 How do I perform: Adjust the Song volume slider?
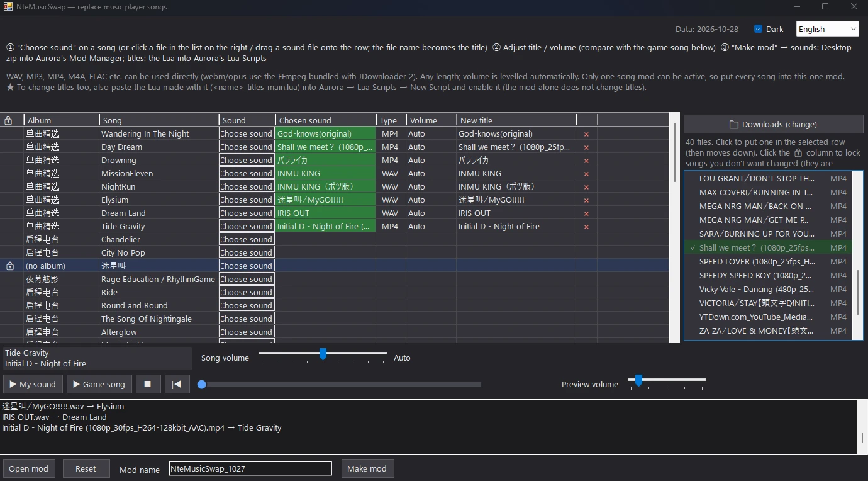point(323,354)
